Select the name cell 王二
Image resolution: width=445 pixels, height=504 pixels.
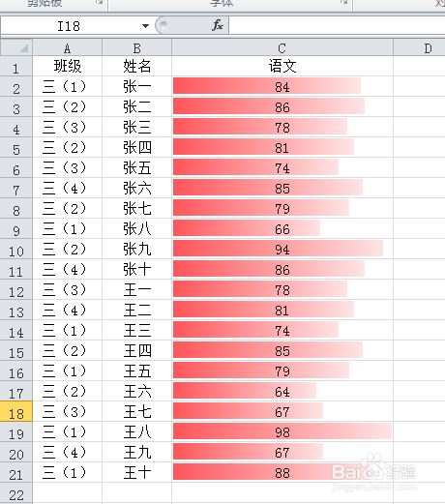[x=137, y=311]
